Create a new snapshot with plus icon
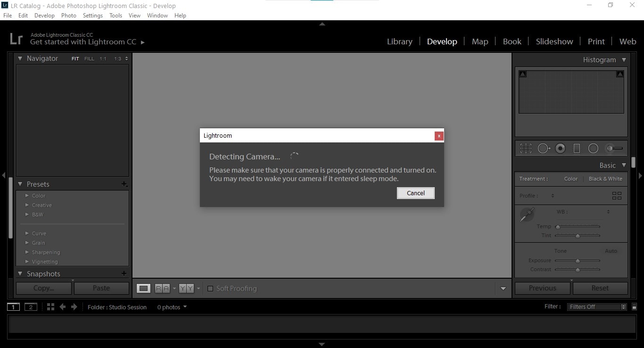Image resolution: width=644 pixels, height=348 pixels. [x=124, y=273]
